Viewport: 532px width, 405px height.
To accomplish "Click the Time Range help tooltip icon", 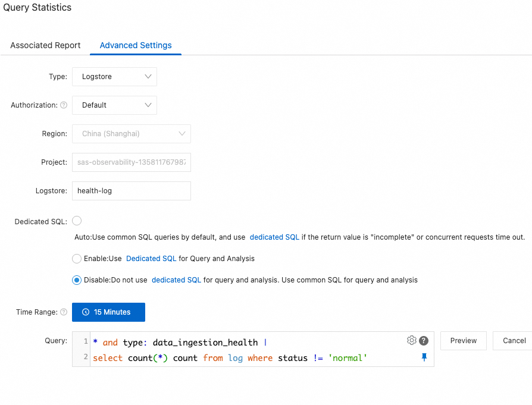I will coord(64,312).
